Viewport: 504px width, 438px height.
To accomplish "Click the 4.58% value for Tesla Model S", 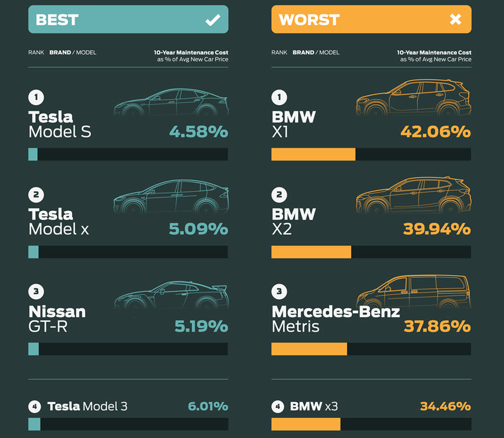I will [198, 132].
